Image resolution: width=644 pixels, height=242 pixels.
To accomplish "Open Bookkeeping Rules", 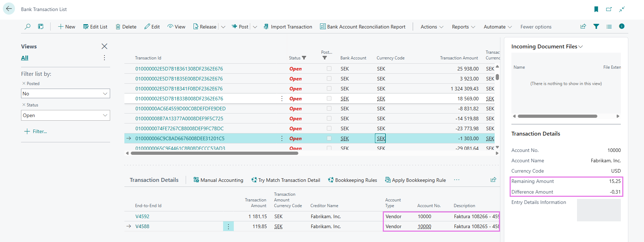I will coord(352,180).
